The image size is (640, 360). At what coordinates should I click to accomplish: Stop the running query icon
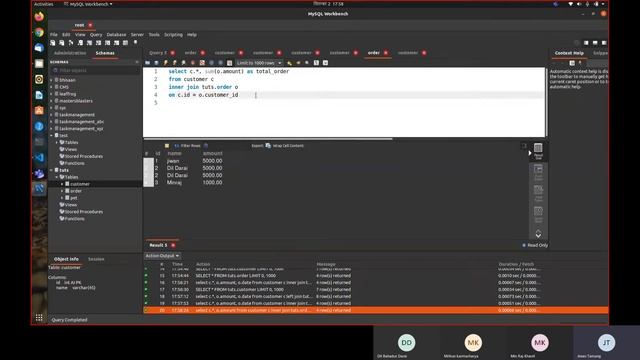193,63
